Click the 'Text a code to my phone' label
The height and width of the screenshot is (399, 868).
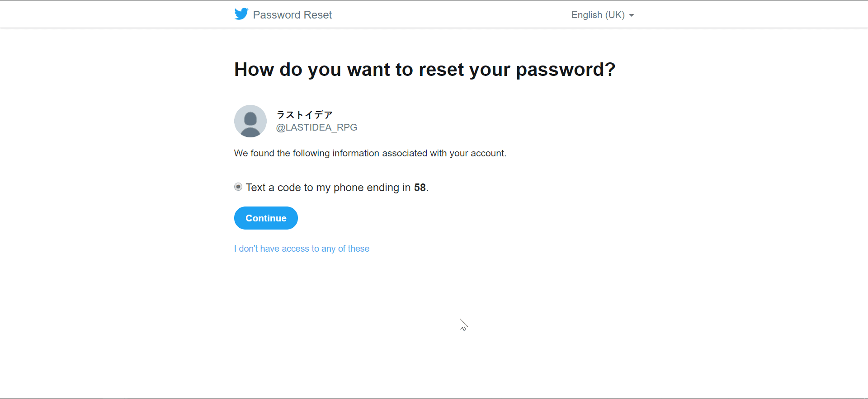289,188
